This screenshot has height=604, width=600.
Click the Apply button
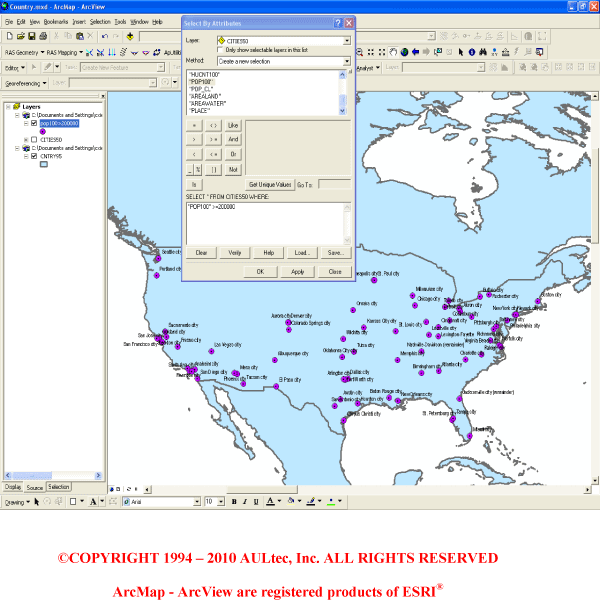click(297, 272)
